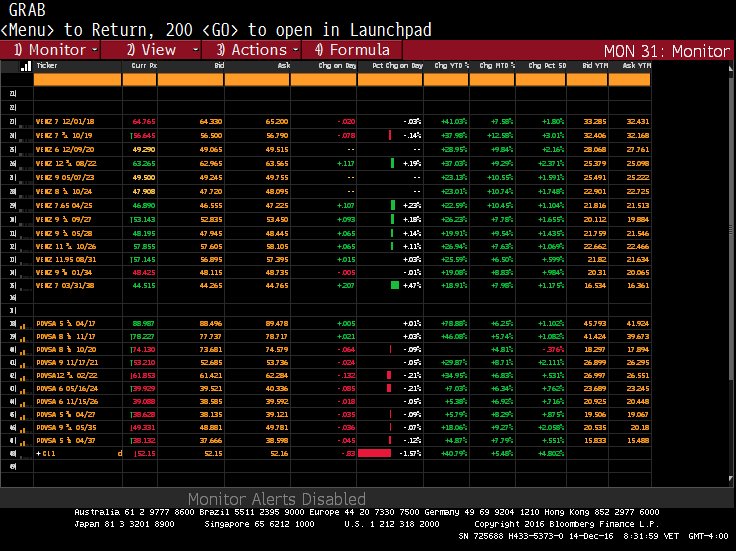This screenshot has width=736, height=551.
Task: Open the 2) View dropdown menu
Action: [151, 50]
